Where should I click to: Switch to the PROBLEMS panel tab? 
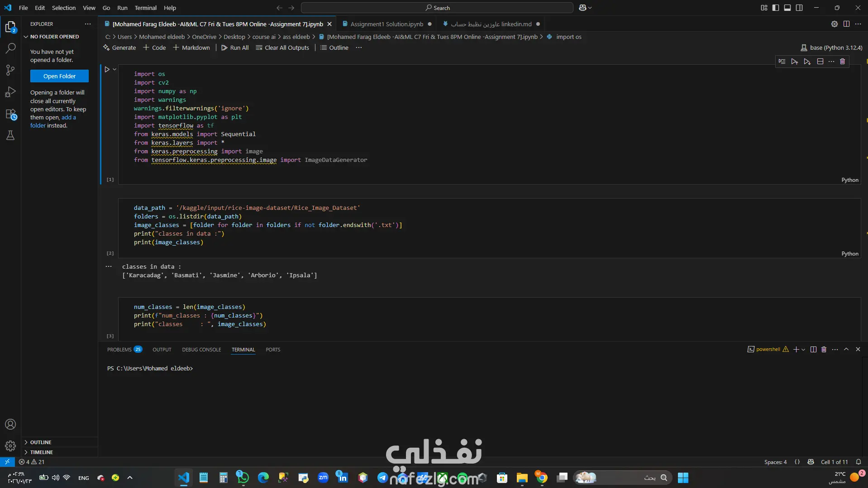(x=124, y=350)
